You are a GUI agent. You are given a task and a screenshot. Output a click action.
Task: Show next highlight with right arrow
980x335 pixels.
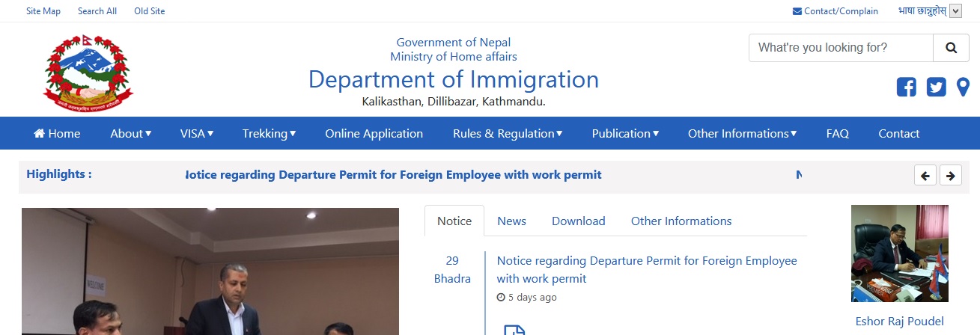pyautogui.click(x=950, y=176)
